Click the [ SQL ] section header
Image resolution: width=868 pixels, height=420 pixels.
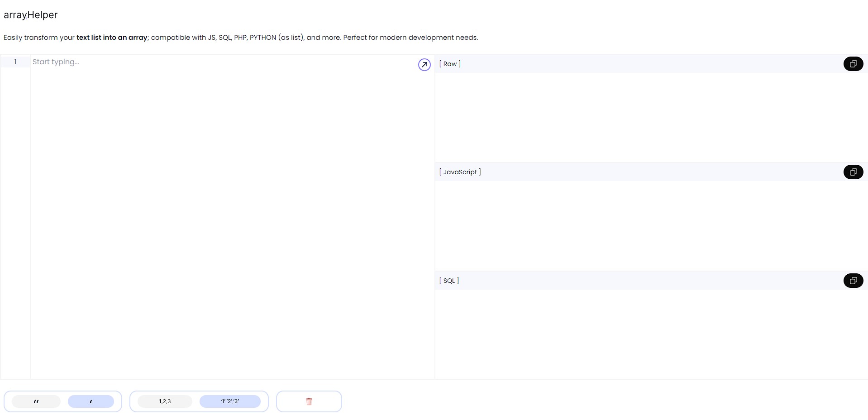pyautogui.click(x=449, y=281)
